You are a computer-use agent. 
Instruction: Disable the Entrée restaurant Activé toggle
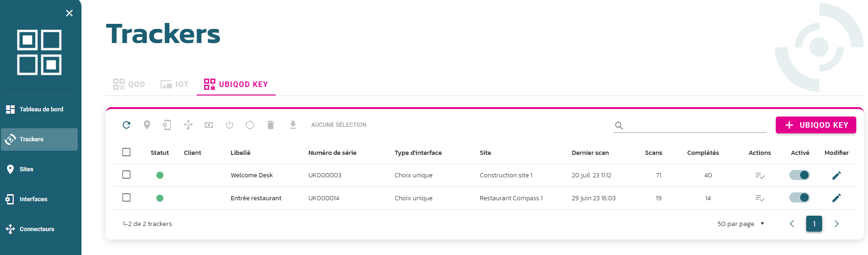coord(800,197)
